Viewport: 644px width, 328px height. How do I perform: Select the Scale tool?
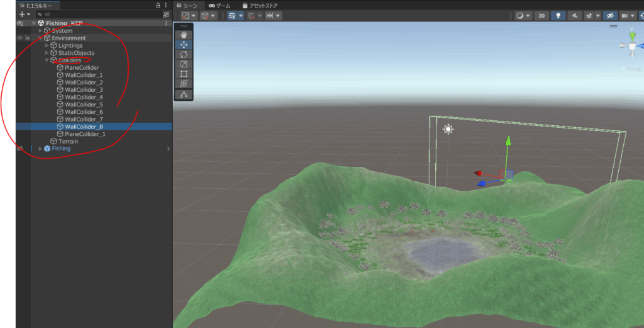click(184, 64)
